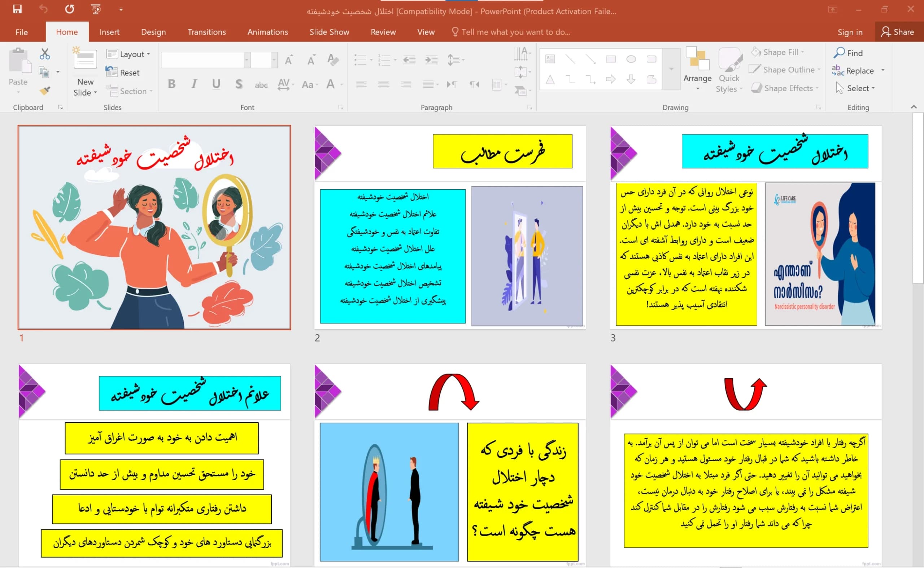The height and width of the screenshot is (568, 924).
Task: Toggle Strikethrough formatting
Action: pos(261,85)
